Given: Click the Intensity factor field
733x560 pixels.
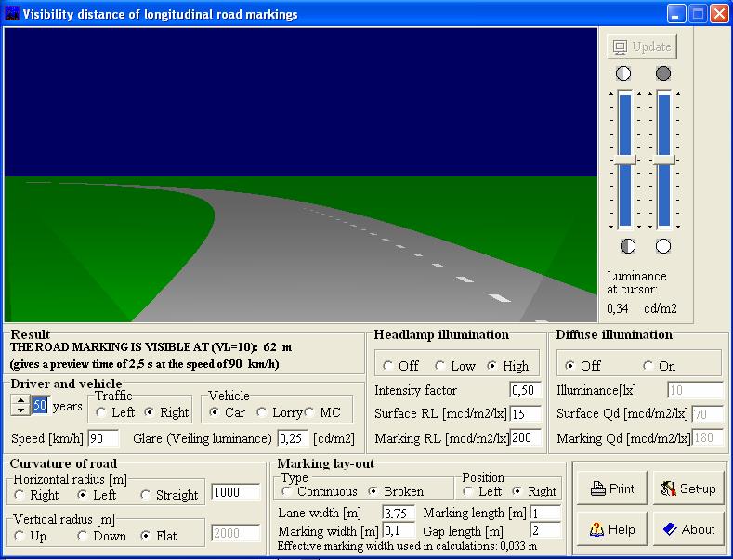Looking at the screenshot, I should point(526,390).
